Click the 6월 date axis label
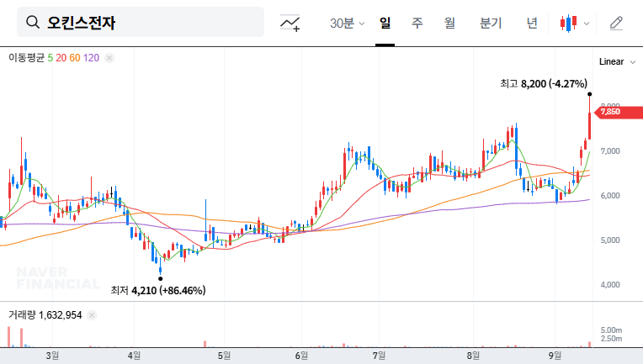 301,356
